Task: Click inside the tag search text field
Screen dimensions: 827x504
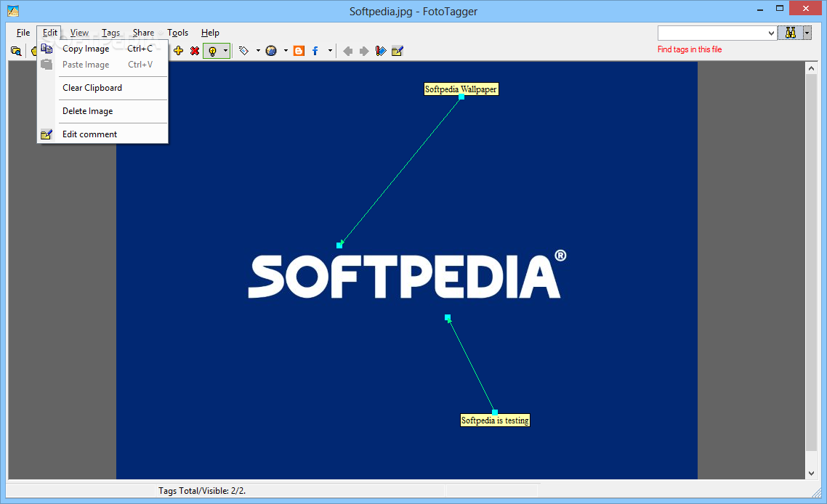Action: point(712,33)
